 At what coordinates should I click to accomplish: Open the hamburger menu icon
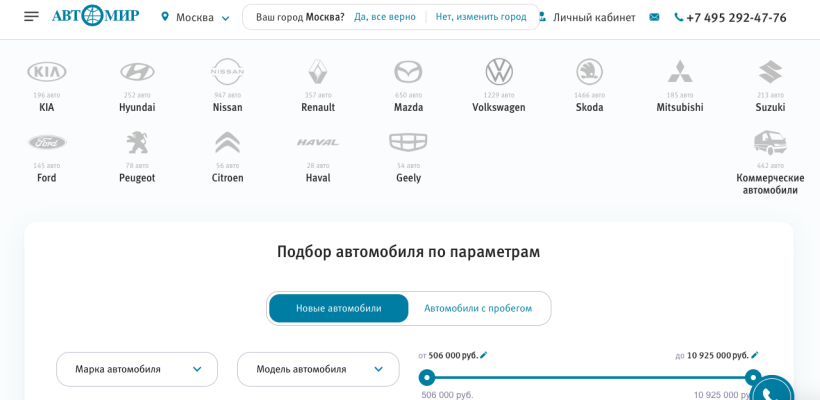31,17
